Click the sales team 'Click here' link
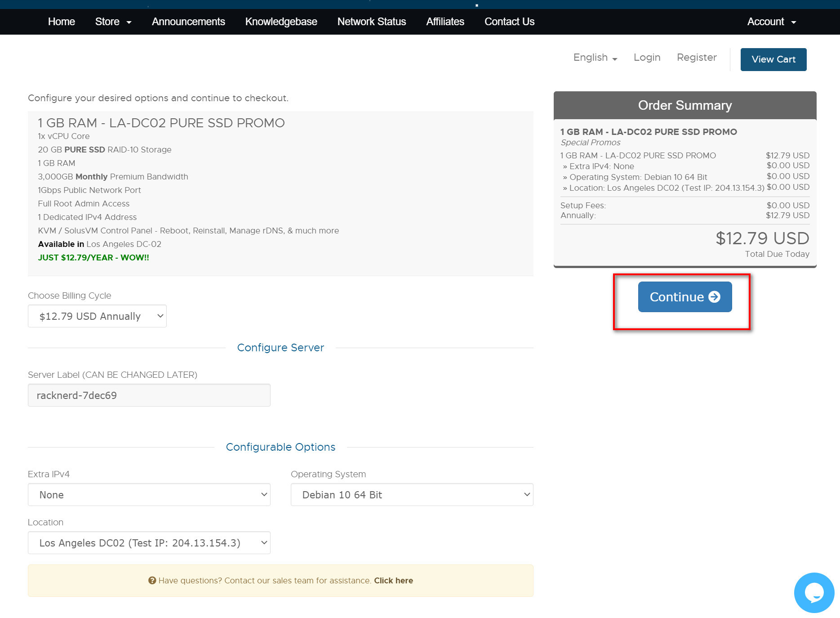 tap(393, 581)
